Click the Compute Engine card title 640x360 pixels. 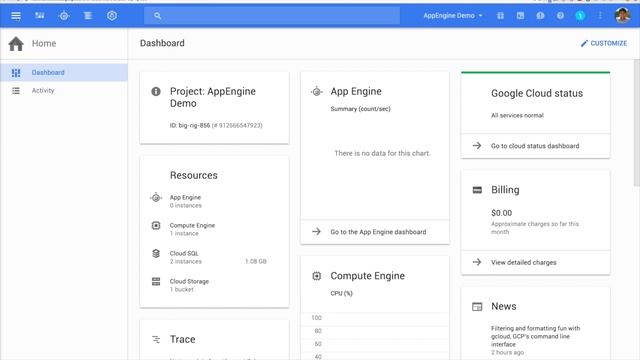(368, 276)
